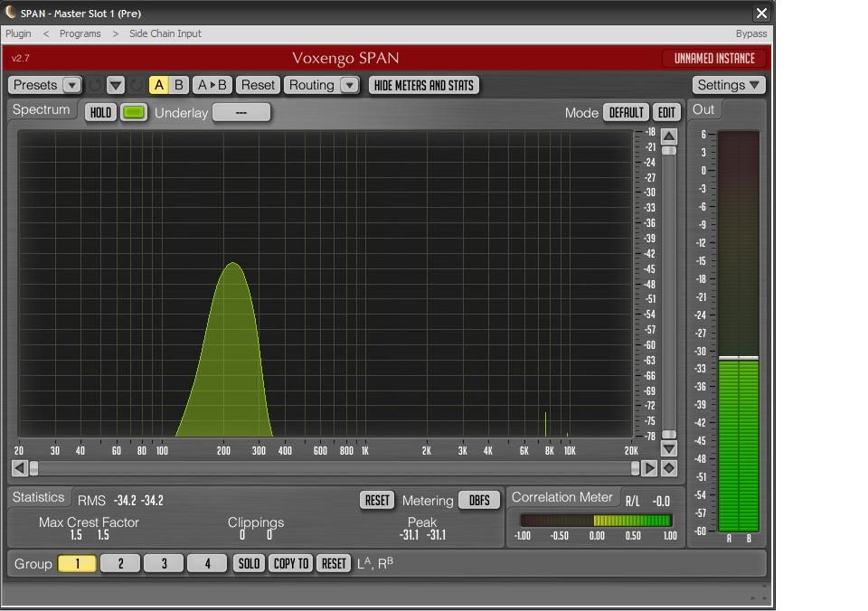
Task: Click the mode EDIT button
Action: coord(666,112)
